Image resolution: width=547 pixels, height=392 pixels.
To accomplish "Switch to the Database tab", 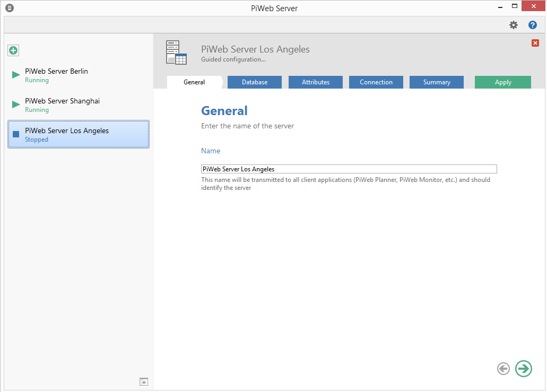I will click(255, 82).
